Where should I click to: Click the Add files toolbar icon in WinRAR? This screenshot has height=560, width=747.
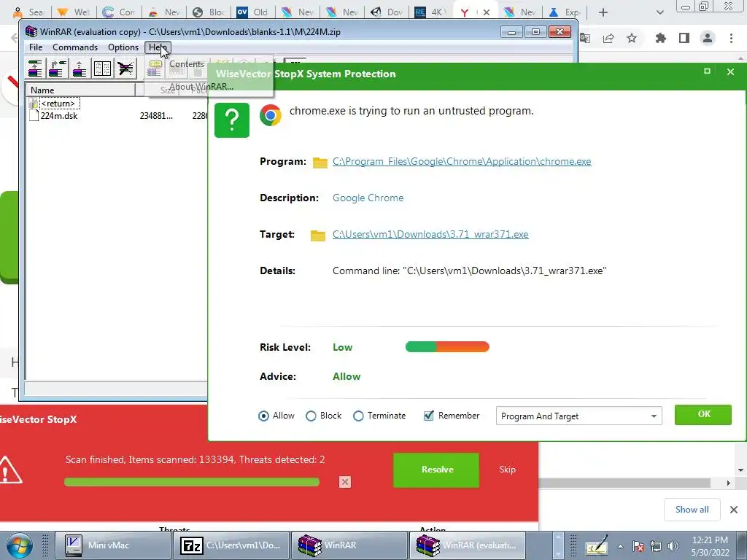(x=35, y=68)
